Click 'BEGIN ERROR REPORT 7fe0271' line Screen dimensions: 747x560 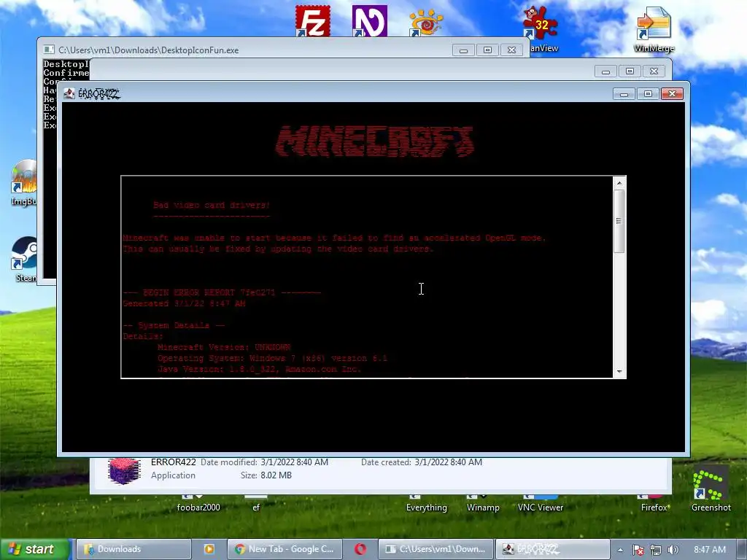(222, 292)
